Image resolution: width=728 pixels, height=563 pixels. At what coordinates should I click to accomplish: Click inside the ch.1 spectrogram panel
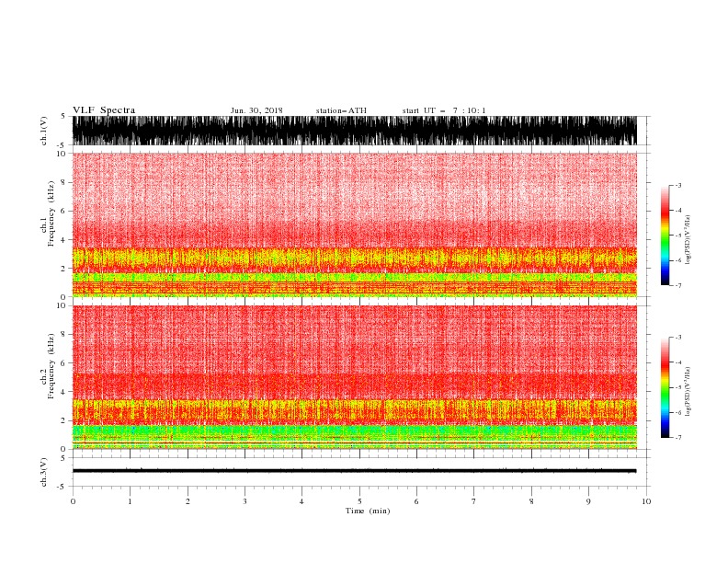[x=355, y=224]
